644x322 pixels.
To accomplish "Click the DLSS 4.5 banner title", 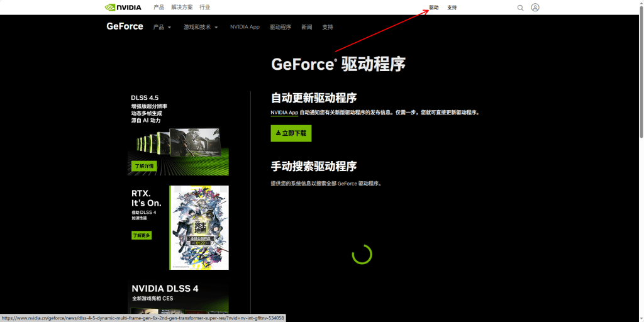I will click(x=145, y=97).
